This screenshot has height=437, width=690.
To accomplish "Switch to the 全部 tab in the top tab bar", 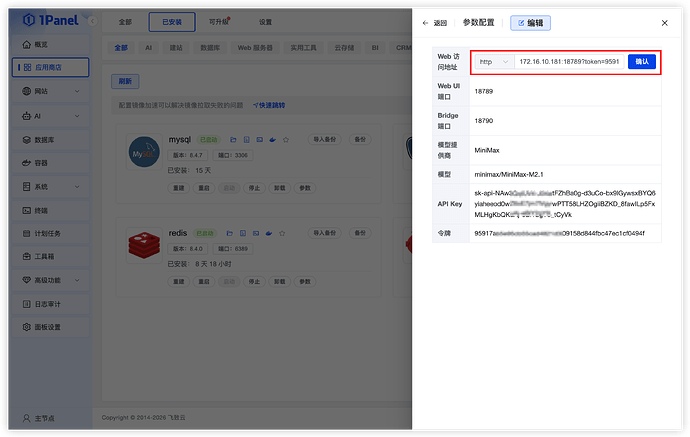I will [x=124, y=21].
